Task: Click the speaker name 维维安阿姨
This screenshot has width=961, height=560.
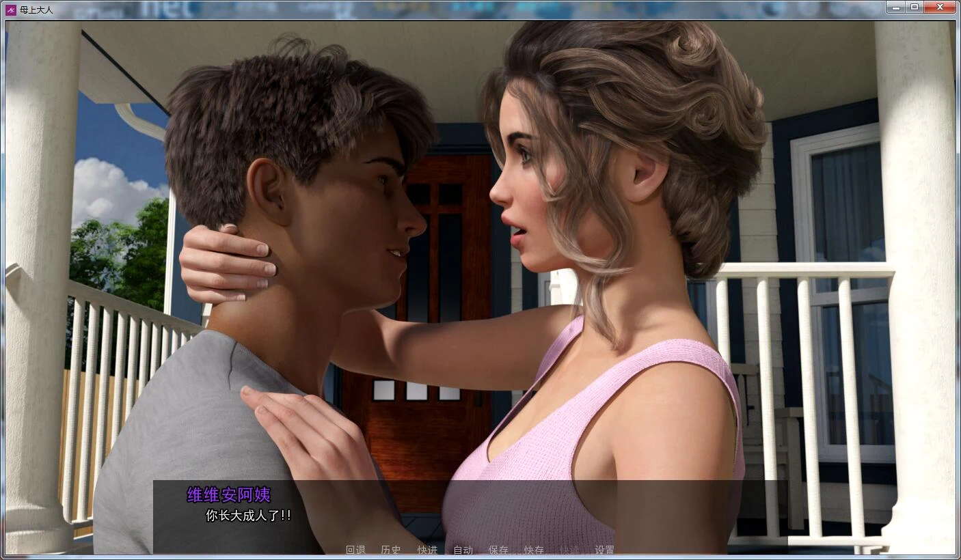Action: (x=229, y=494)
